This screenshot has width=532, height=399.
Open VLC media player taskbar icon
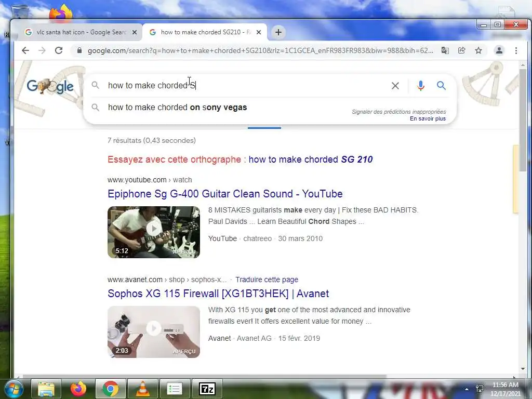(142, 389)
